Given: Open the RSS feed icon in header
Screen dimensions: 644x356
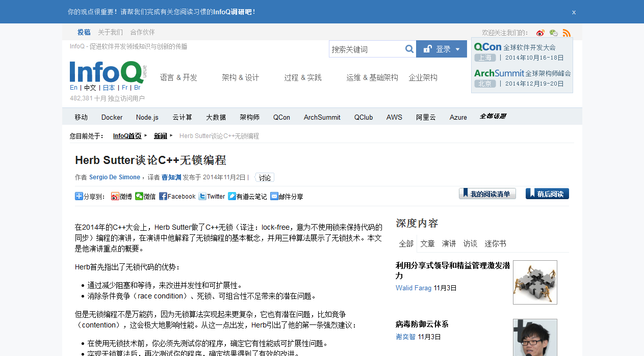Looking at the screenshot, I should click(566, 33).
